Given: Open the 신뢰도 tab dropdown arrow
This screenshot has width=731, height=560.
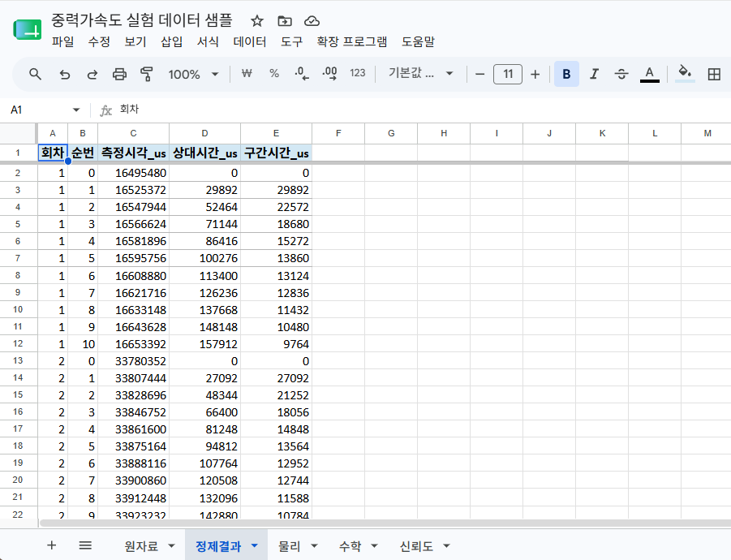Looking at the screenshot, I should pyautogui.click(x=446, y=546).
